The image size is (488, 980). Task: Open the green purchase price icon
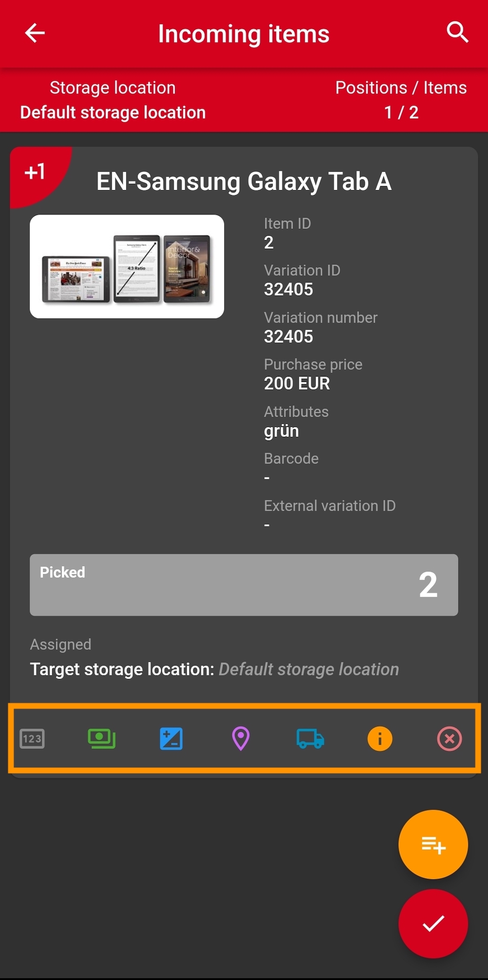[x=102, y=738]
